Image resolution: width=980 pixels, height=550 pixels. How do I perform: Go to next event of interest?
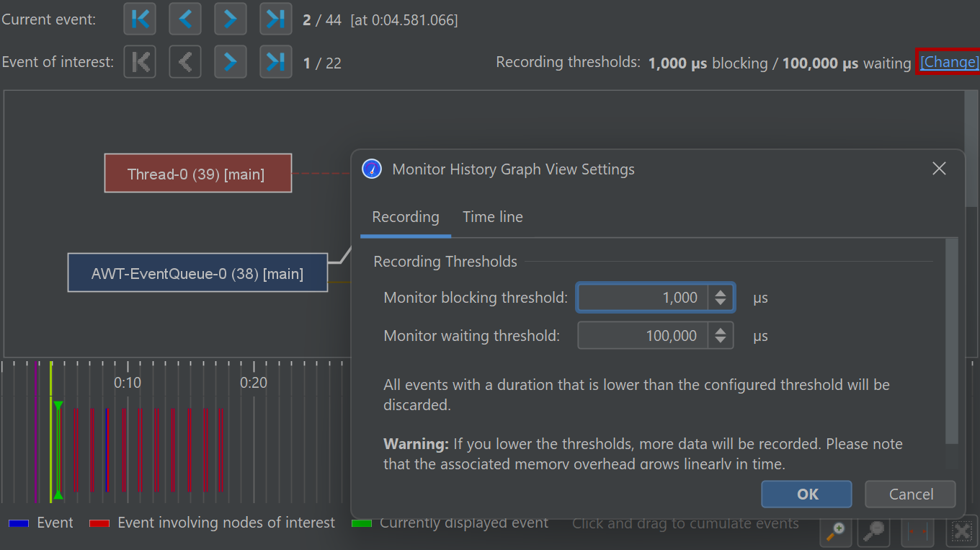(231, 62)
